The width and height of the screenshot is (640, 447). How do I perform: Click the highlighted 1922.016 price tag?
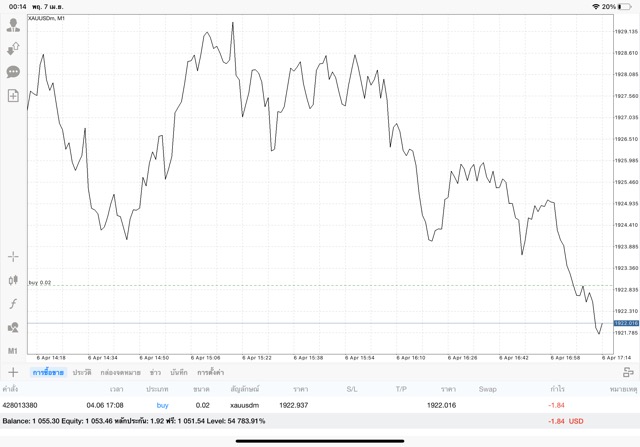[x=626, y=323]
